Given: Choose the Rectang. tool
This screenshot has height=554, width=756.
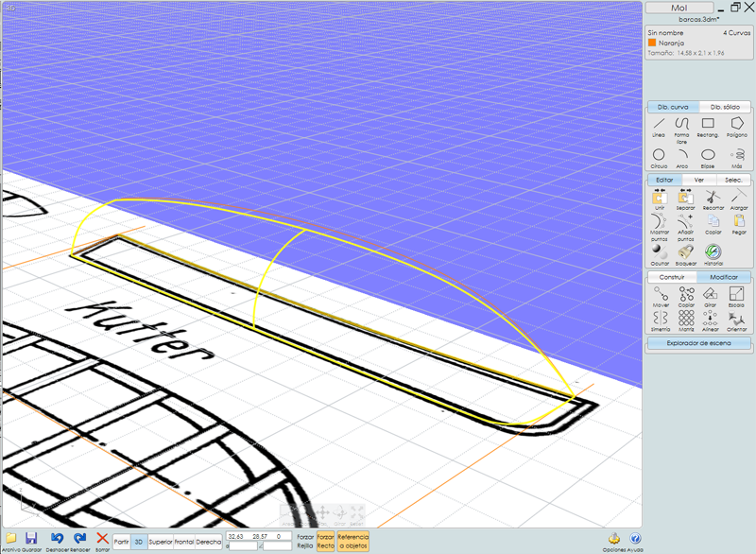Looking at the screenshot, I should (708, 128).
